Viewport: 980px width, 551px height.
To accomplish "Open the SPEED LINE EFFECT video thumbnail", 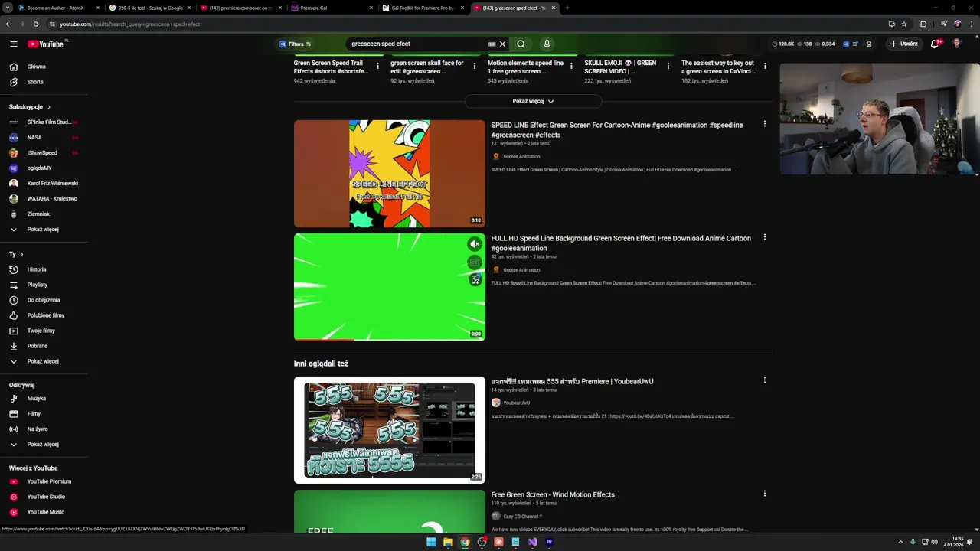I will (x=390, y=174).
